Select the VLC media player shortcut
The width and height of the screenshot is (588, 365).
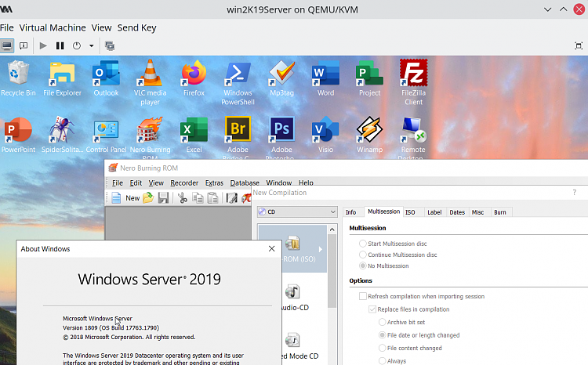(x=150, y=83)
